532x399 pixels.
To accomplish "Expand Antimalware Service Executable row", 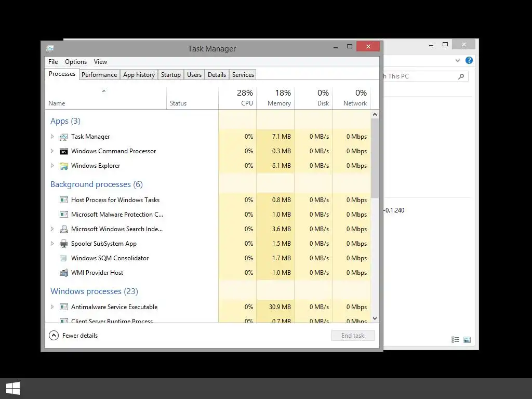I will pyautogui.click(x=52, y=307).
